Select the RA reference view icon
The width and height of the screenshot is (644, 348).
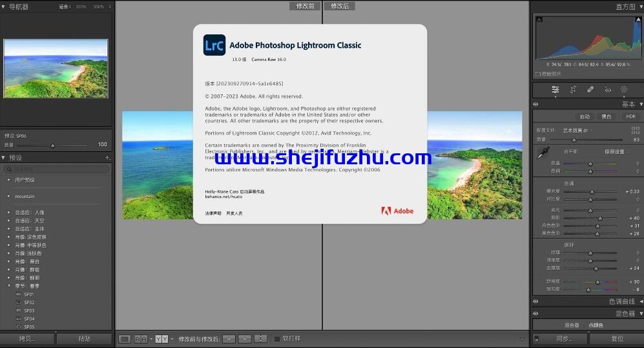coord(141,339)
